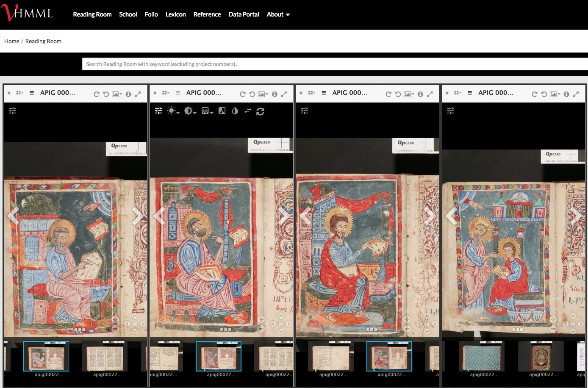588x388 pixels.
Task: Show the info for the first panel manuscript
Action: (128, 94)
